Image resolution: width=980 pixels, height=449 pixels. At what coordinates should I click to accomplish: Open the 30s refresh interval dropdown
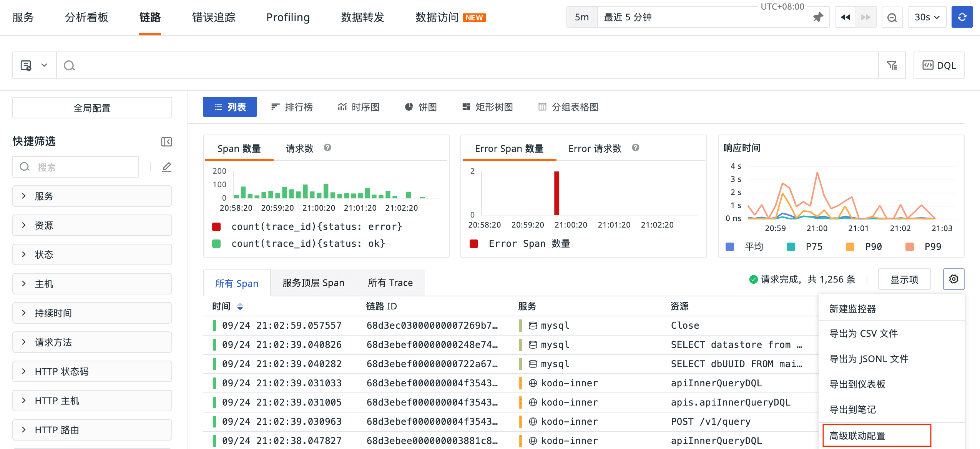927,17
